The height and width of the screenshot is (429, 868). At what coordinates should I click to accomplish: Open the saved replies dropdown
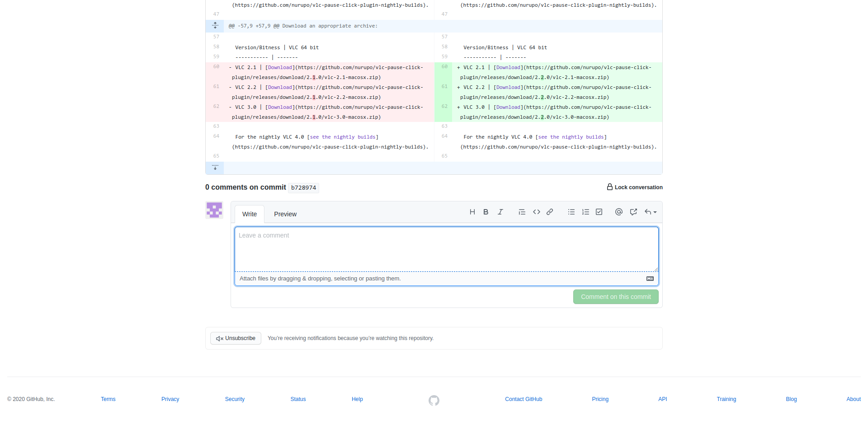650,212
